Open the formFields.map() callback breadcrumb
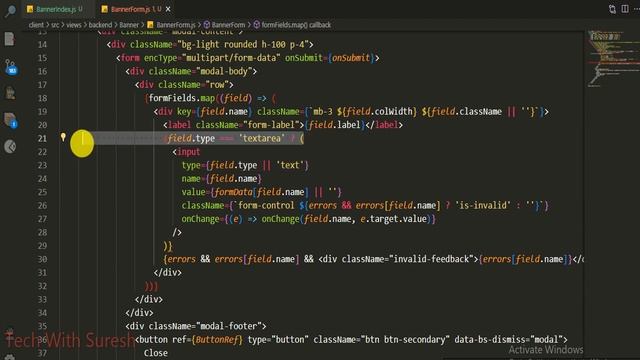Image resolution: width=640 pixels, height=360 pixels. tap(296, 25)
